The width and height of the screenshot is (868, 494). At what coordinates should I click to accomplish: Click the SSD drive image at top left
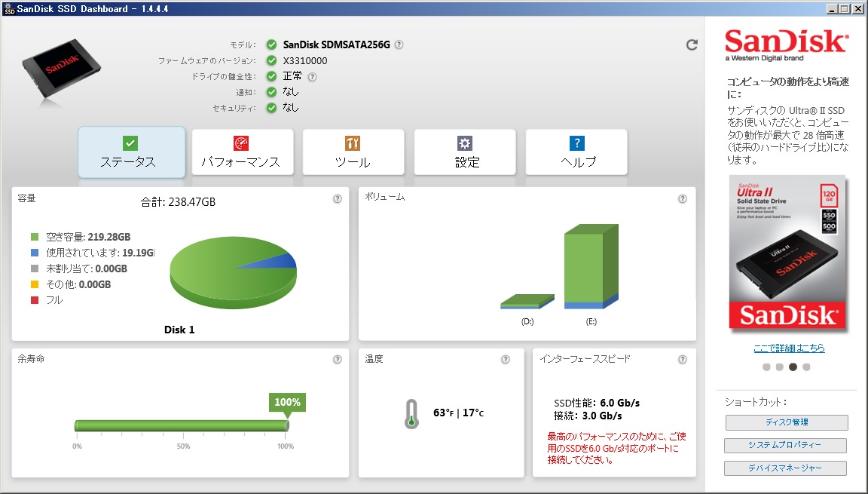click(x=62, y=69)
